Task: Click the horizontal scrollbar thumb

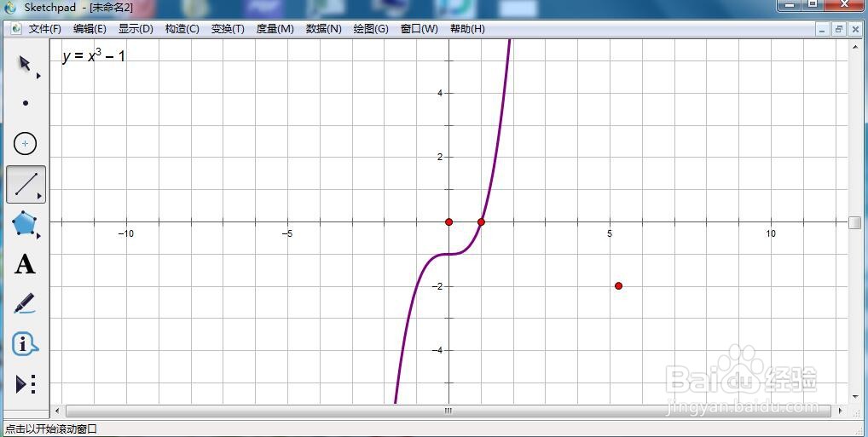Action: pos(448,411)
